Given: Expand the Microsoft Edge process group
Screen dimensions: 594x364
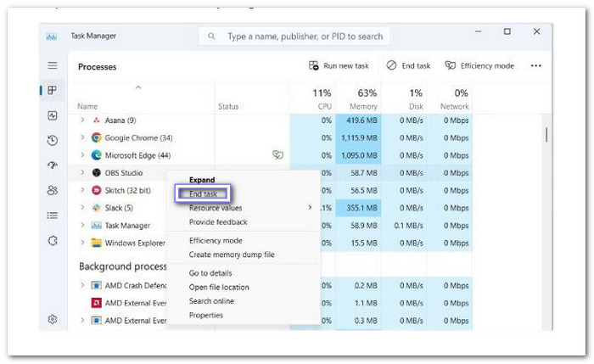Looking at the screenshot, I should point(82,154).
